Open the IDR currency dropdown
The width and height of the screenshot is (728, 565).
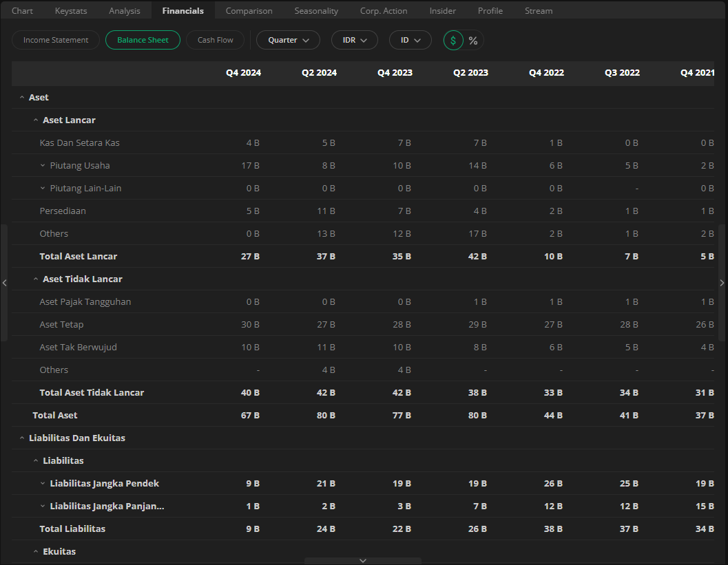click(355, 41)
